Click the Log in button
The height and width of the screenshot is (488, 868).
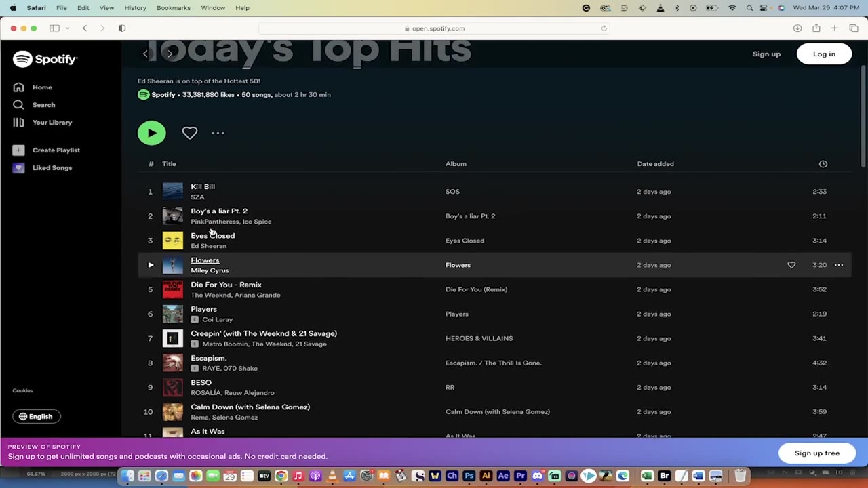coord(824,54)
